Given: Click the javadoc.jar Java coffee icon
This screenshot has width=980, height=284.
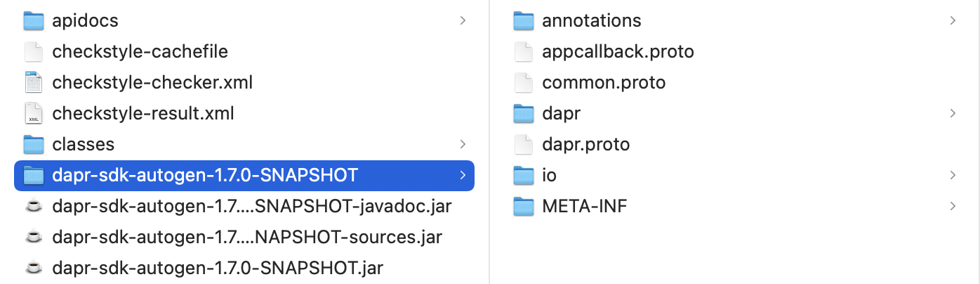Looking at the screenshot, I should [34, 207].
